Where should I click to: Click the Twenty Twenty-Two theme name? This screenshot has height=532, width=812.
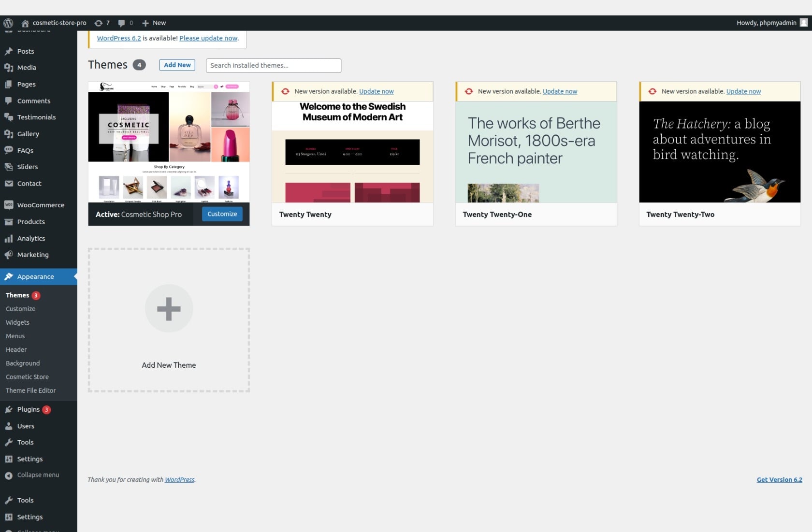pos(680,215)
